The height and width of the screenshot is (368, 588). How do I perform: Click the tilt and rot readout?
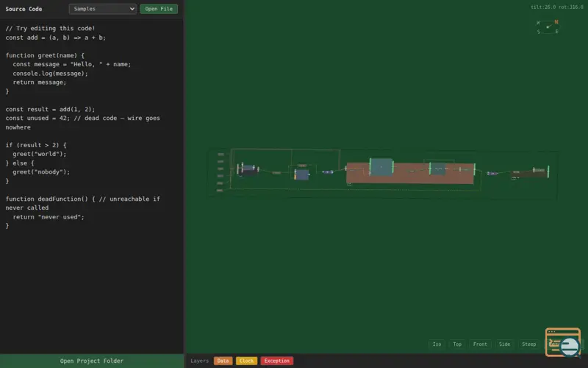(x=557, y=7)
